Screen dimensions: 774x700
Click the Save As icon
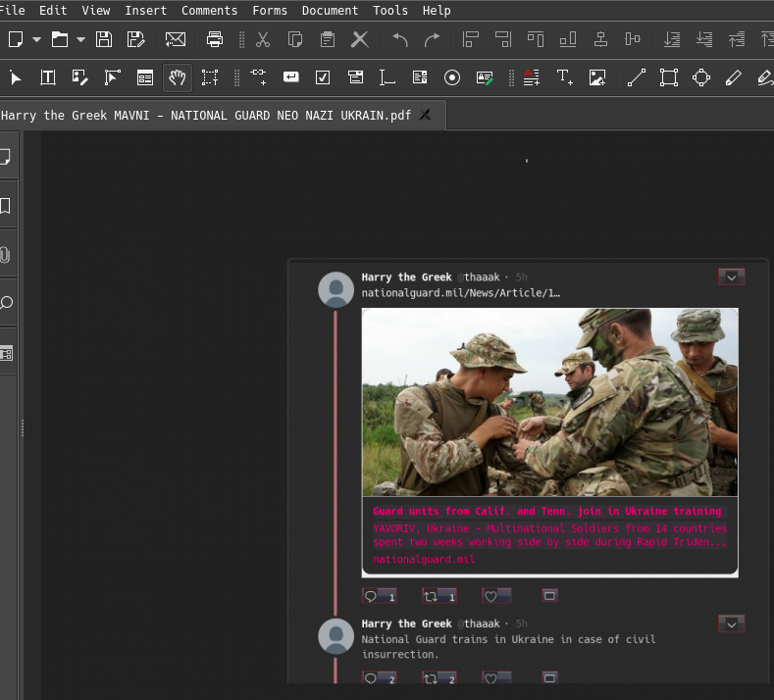(135, 39)
